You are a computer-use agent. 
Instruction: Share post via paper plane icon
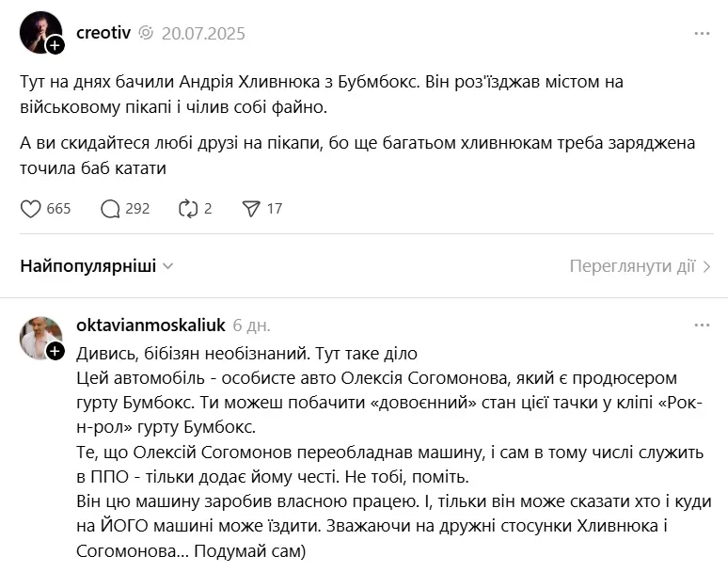tap(251, 208)
